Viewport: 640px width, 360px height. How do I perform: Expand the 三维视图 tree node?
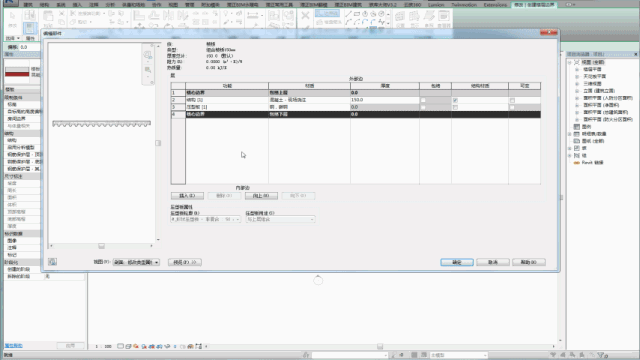pyautogui.click(x=577, y=84)
